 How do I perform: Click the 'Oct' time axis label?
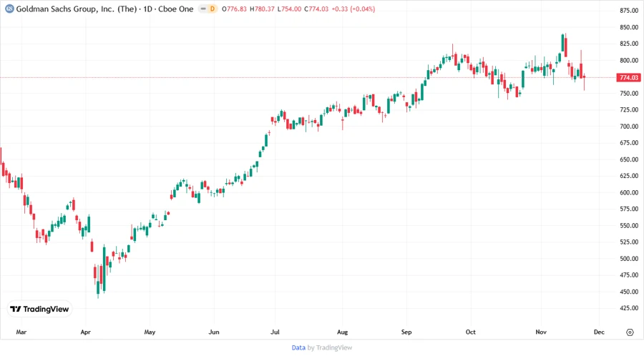[x=470, y=332]
